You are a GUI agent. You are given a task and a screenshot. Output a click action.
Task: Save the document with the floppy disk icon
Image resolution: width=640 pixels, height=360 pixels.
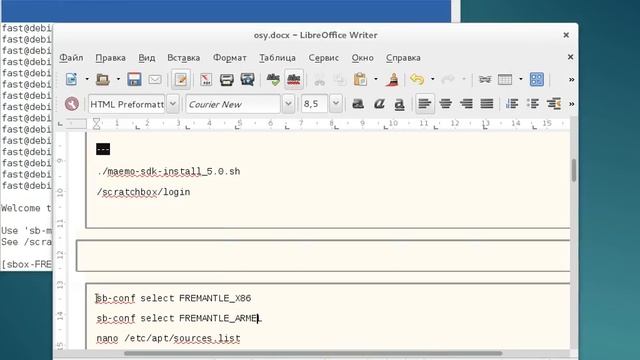134,79
